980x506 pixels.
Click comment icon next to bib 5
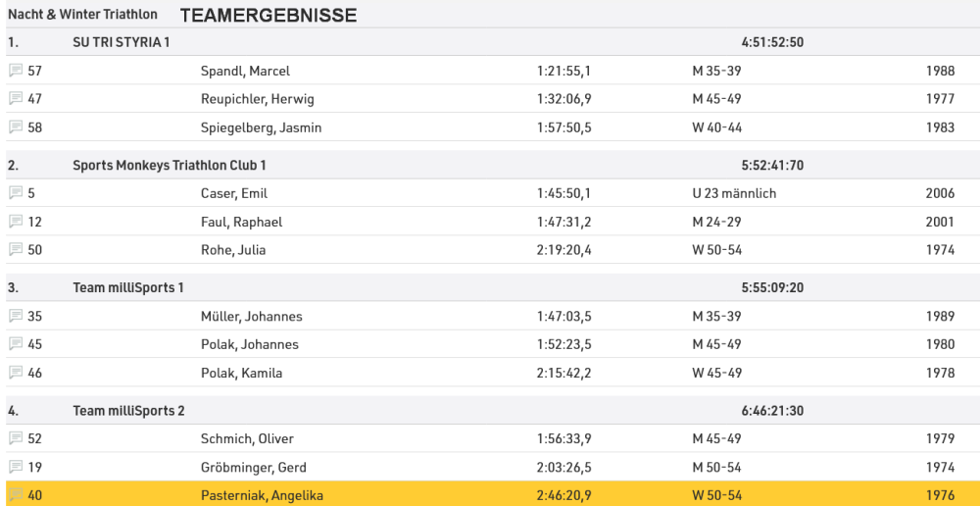point(16,193)
